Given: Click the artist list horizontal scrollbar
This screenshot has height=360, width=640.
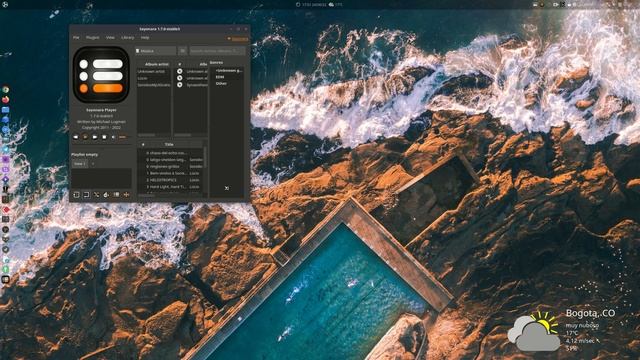Looking at the screenshot, I should pyautogui.click(x=146, y=135).
